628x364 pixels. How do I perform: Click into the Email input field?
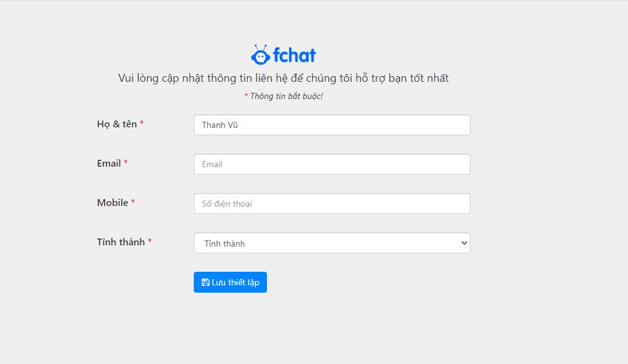332,164
